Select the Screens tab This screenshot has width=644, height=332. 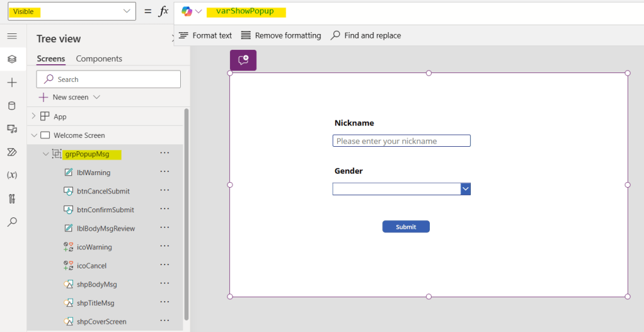51,59
